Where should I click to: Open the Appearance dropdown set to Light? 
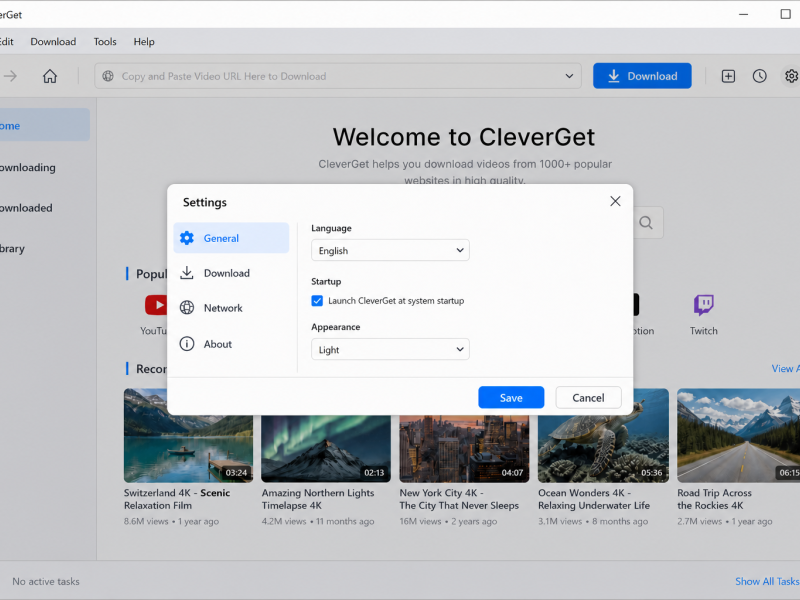click(x=390, y=349)
